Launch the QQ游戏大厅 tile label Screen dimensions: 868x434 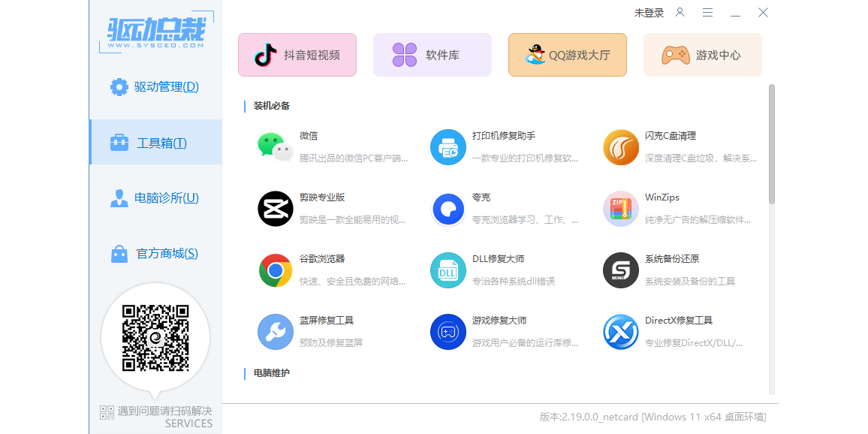tap(580, 56)
